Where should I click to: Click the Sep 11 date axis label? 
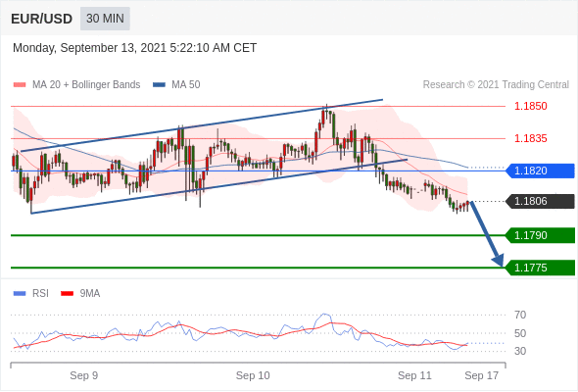click(414, 375)
